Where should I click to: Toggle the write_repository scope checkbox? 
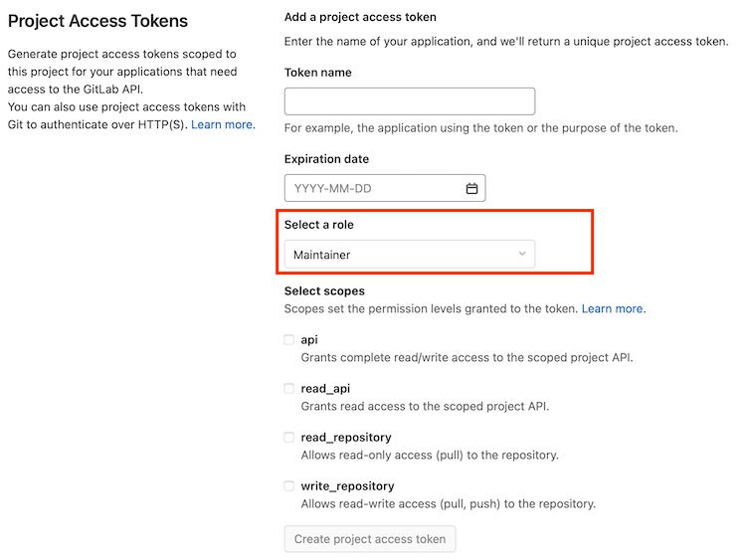pos(289,486)
